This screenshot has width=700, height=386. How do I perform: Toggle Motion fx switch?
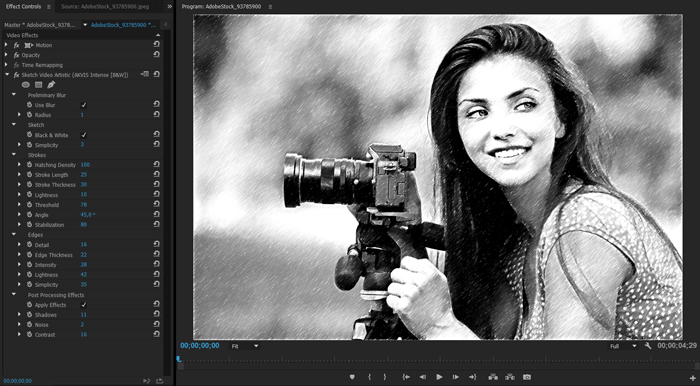point(17,45)
